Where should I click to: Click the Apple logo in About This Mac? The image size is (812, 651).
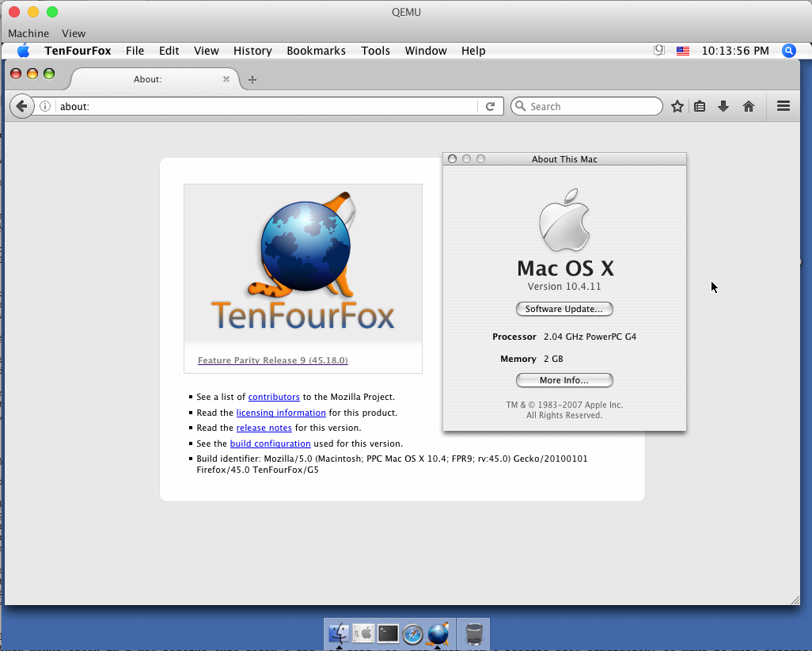[564, 219]
